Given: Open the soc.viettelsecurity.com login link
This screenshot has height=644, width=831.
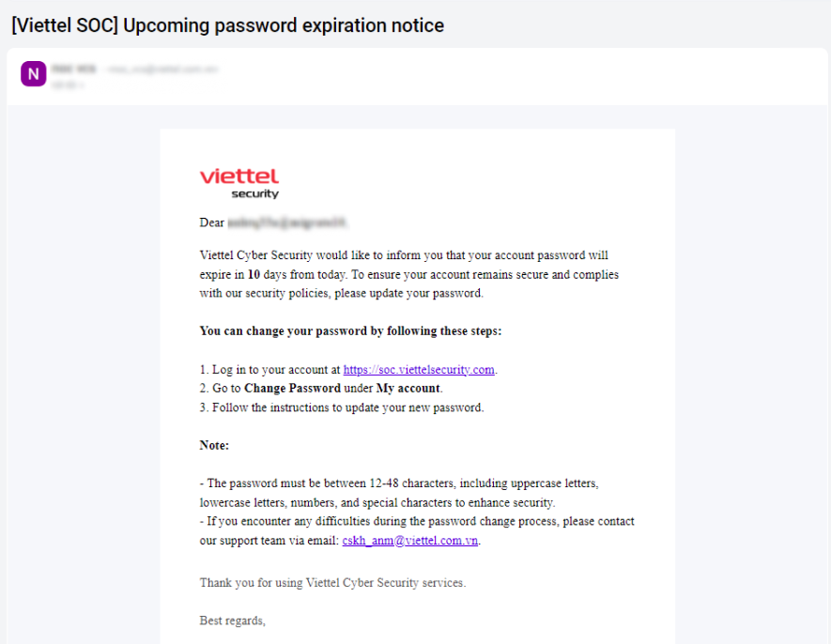Looking at the screenshot, I should click(419, 370).
